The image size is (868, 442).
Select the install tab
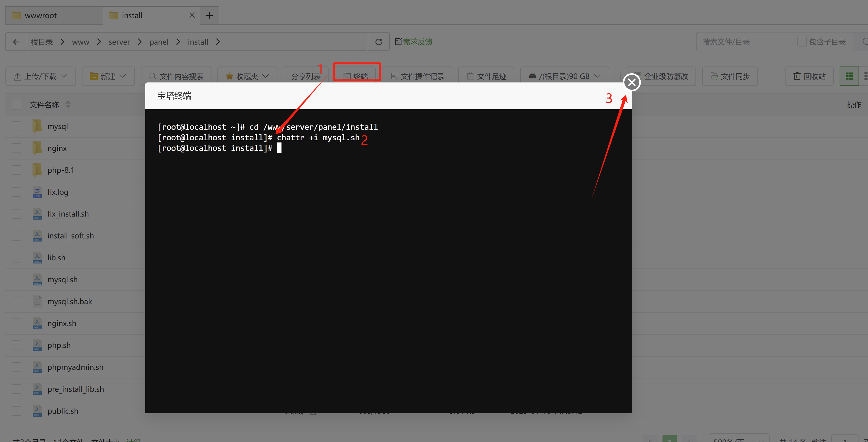point(152,15)
